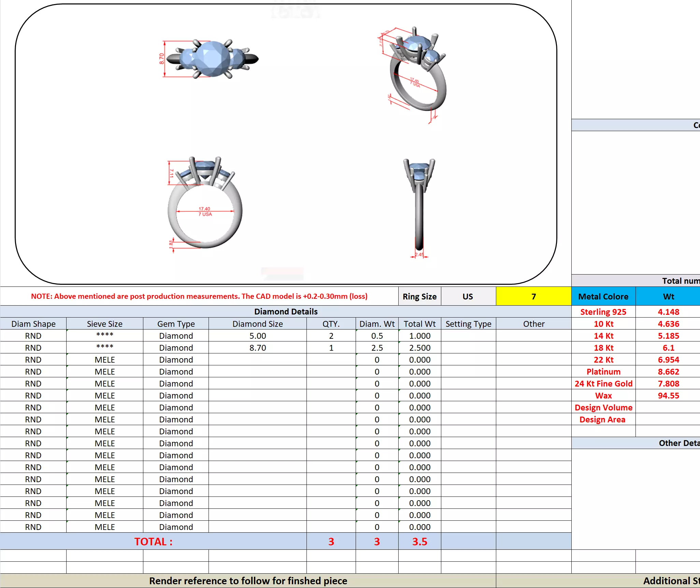The width and height of the screenshot is (700, 588).
Task: Click the Platinum weight value 8.662
Action: pos(668,372)
